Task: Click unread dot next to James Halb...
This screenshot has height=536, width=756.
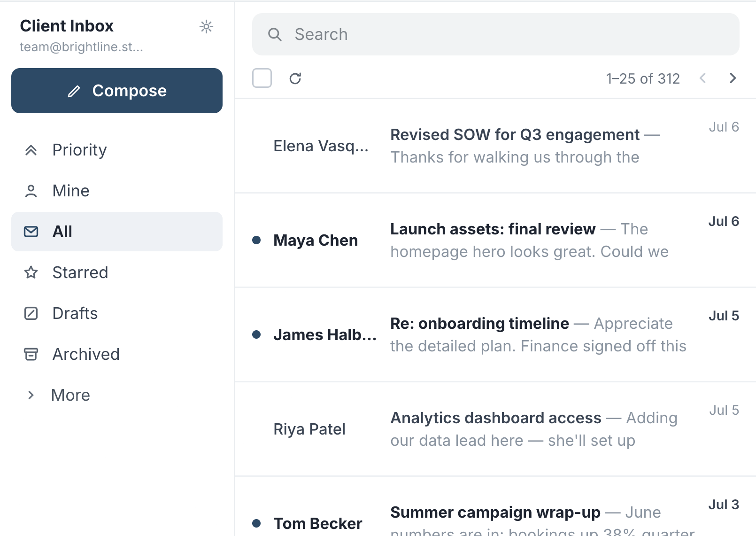Action: (x=256, y=334)
